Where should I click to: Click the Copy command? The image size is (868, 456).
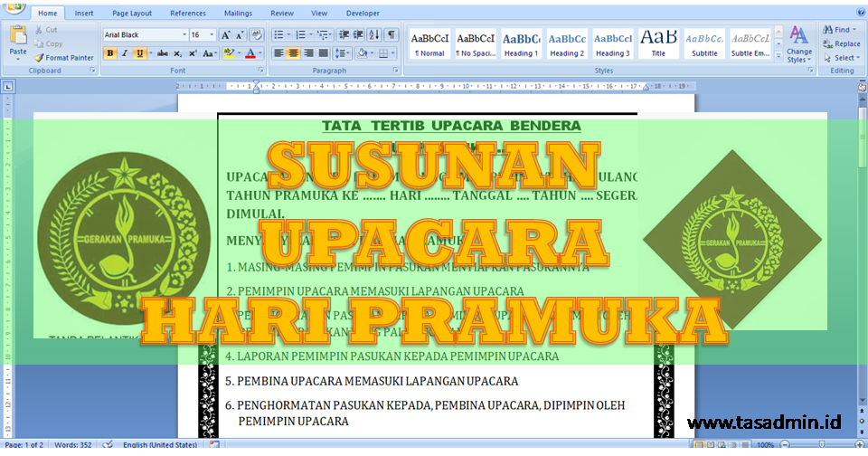pos(48,43)
